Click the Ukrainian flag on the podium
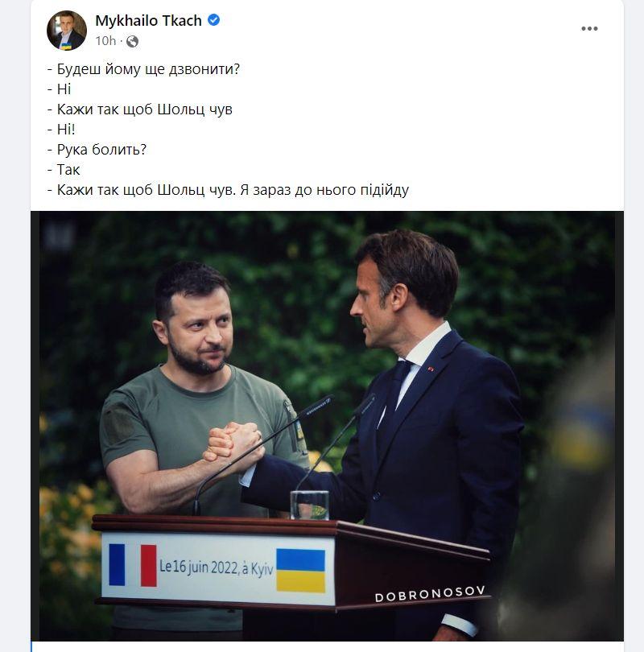Viewport: 644px width, 652px height. click(300, 570)
